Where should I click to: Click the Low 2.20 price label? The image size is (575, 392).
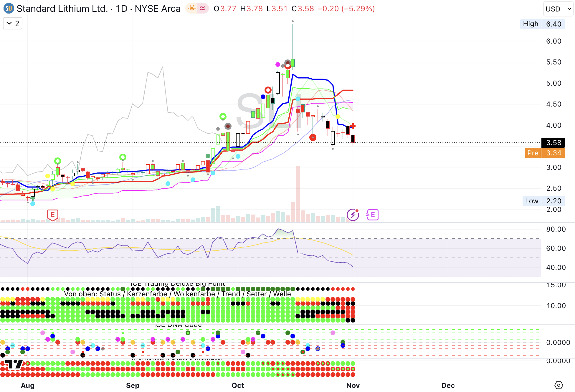[543, 201]
